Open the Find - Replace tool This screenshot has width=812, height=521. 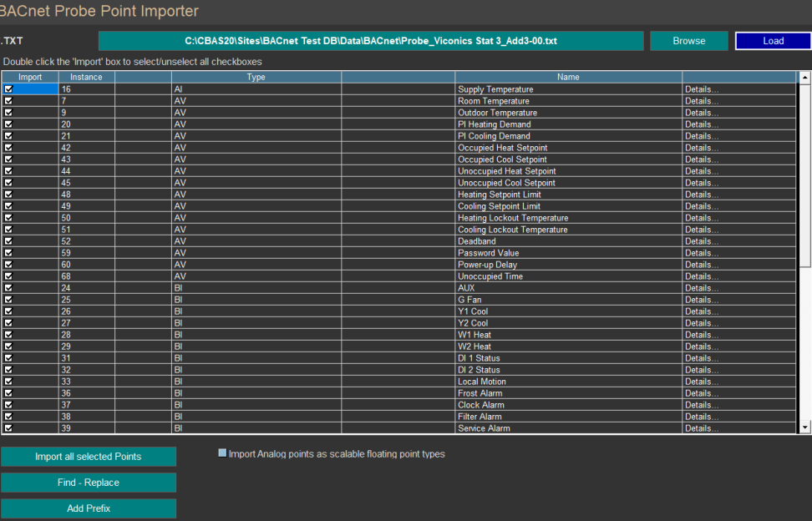click(88, 483)
